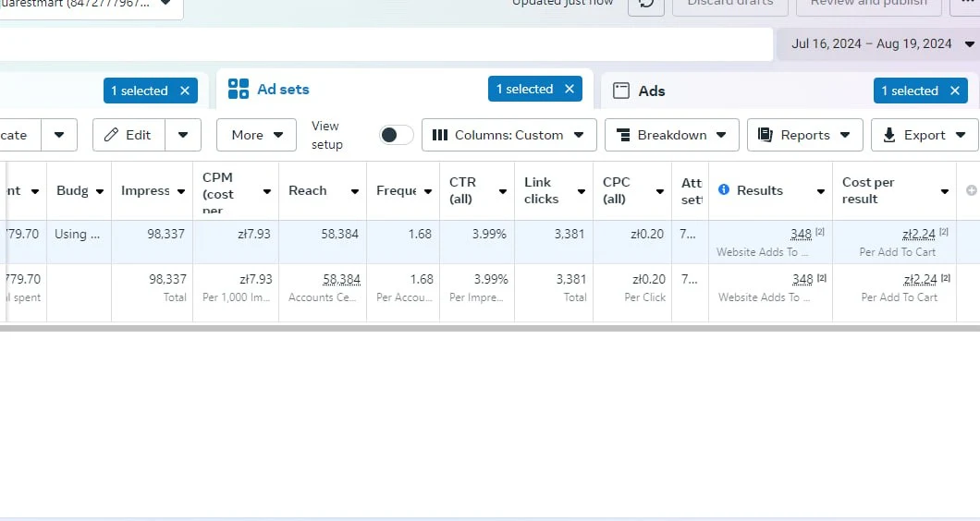Open the CTR (all) column arrow

(x=503, y=191)
